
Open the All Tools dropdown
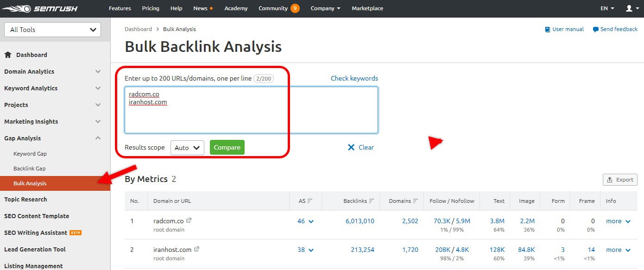point(52,29)
